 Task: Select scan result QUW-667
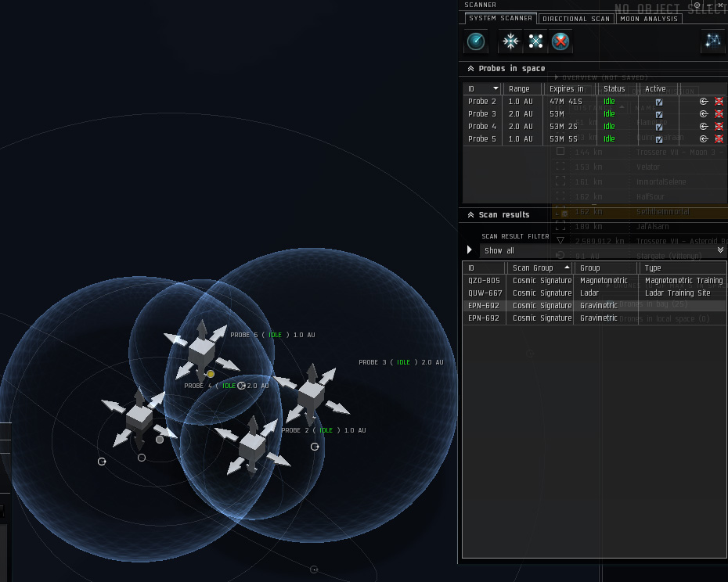594,293
